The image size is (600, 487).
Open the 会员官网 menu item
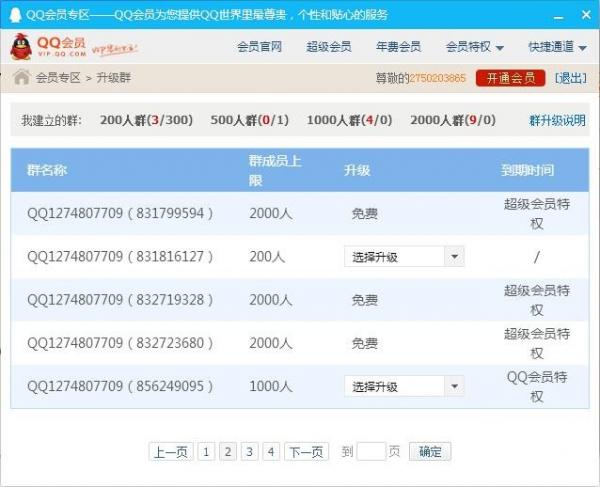[259, 47]
